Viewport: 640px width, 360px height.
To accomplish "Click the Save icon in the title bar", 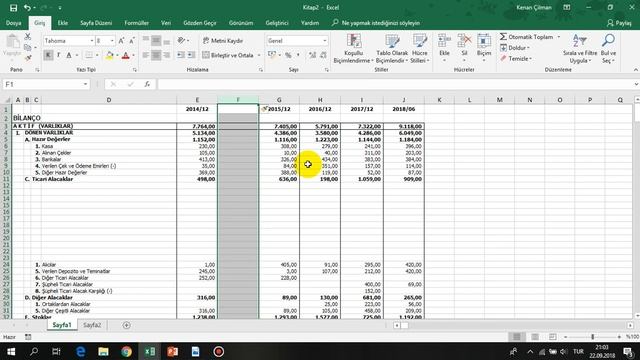I will point(13,8).
